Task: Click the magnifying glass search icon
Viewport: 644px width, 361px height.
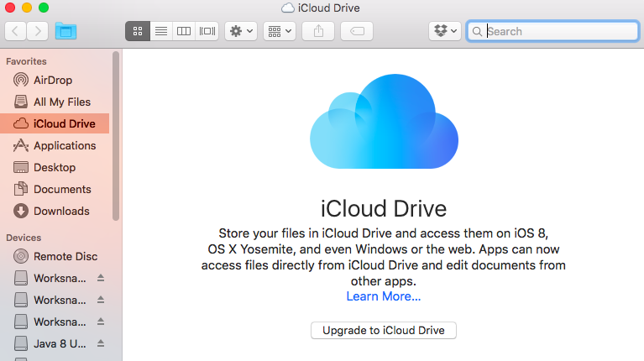Action: [x=477, y=32]
